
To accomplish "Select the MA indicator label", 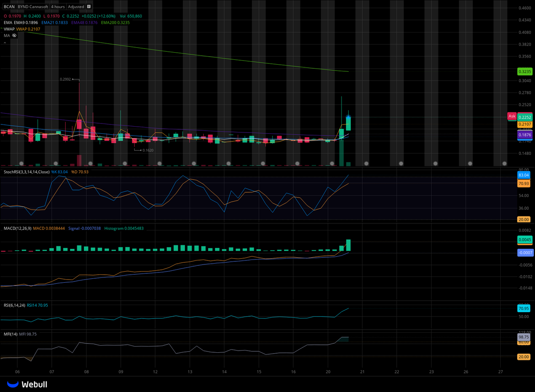I will (x=7, y=35).
